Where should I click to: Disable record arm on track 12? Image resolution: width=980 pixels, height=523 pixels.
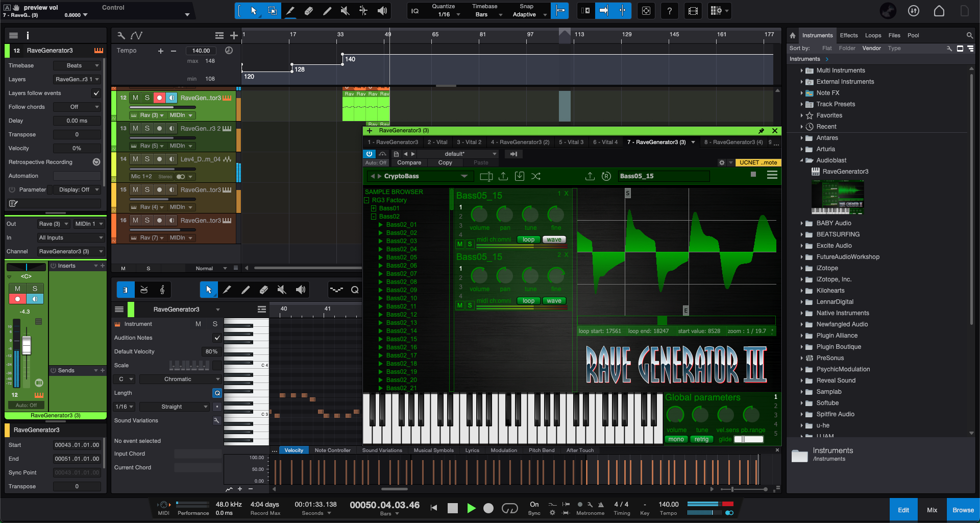pos(159,98)
